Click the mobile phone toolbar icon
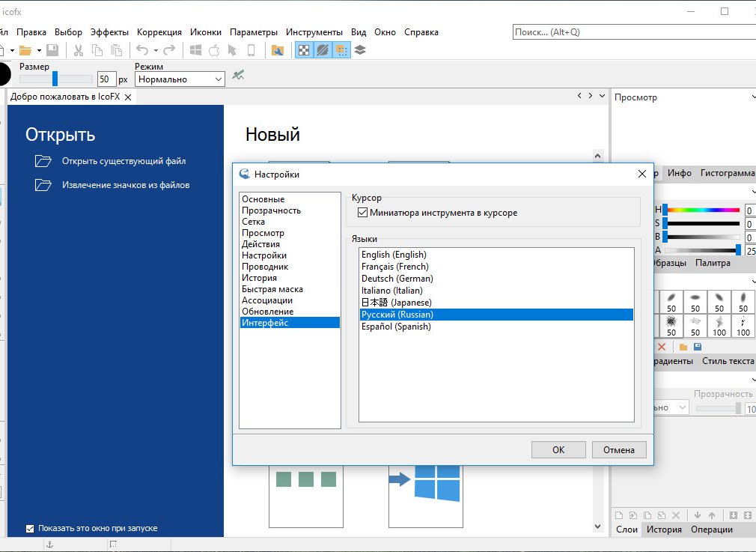Image resolution: width=756 pixels, height=552 pixels. (x=252, y=50)
